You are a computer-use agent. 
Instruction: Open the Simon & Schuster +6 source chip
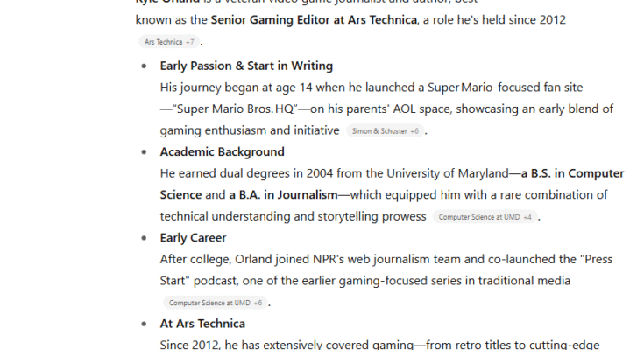386,131
